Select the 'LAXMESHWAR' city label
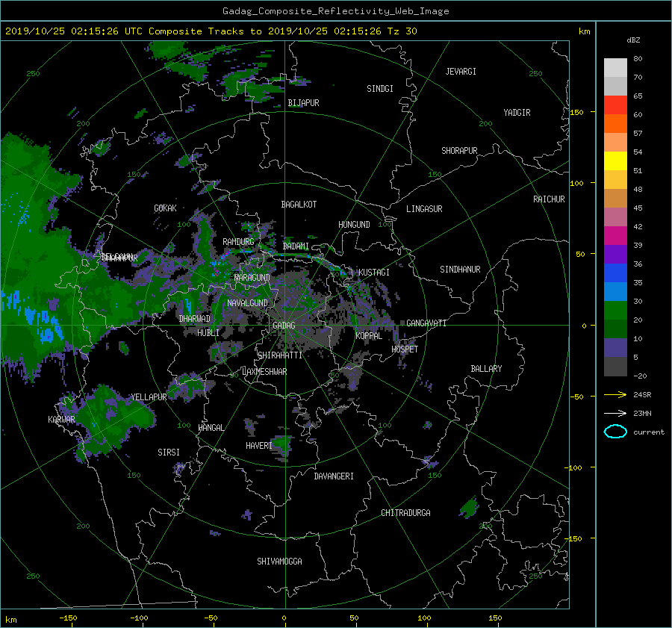The image size is (672, 628). pos(264,372)
